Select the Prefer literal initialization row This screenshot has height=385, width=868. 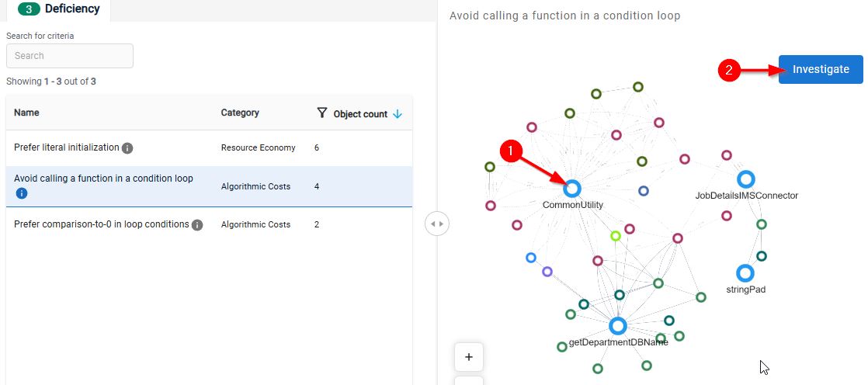pos(210,148)
